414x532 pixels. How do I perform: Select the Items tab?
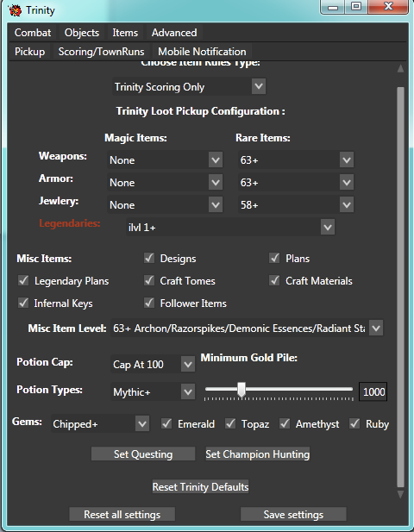(125, 33)
